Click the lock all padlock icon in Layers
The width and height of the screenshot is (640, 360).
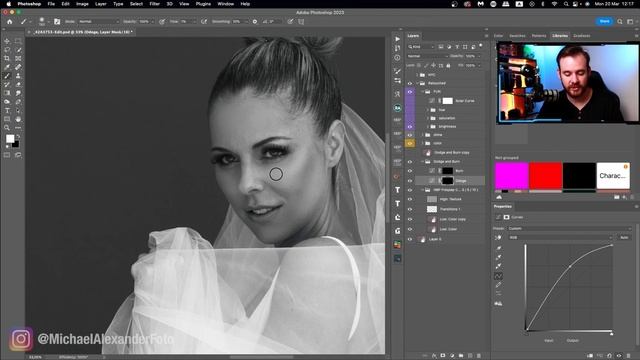point(448,65)
